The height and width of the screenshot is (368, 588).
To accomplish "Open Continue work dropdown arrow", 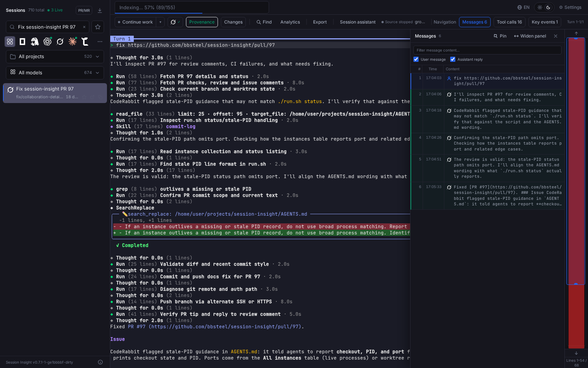I will tap(160, 22).
